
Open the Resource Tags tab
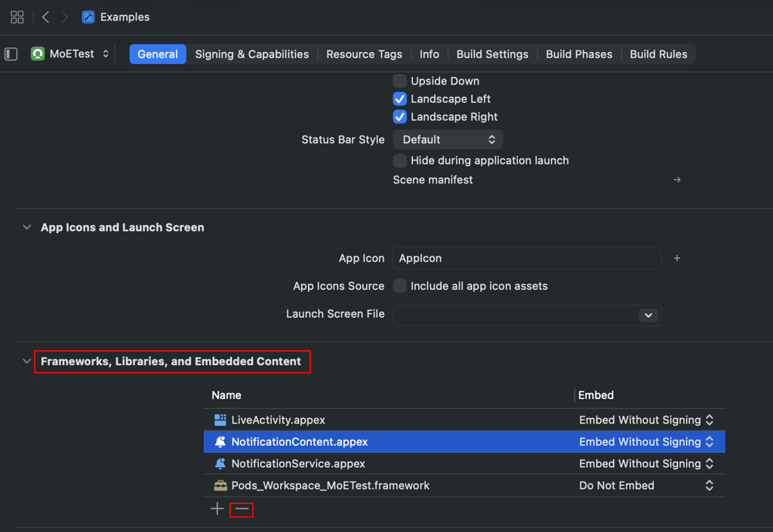365,54
